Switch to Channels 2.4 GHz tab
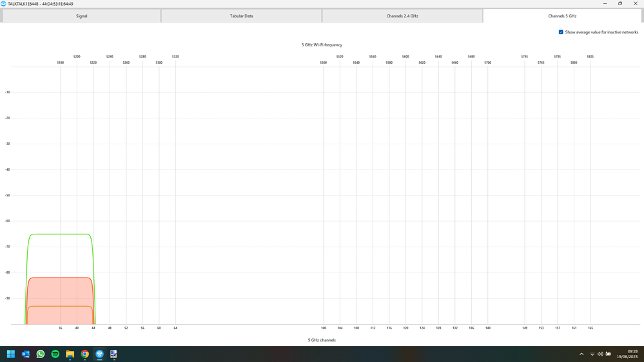This screenshot has width=644, height=362. (x=402, y=16)
